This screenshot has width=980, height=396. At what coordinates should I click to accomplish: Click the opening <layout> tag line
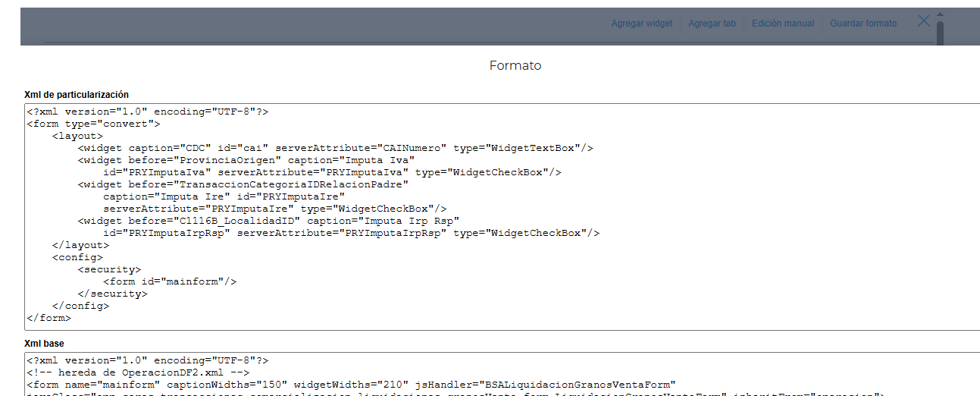(x=77, y=136)
